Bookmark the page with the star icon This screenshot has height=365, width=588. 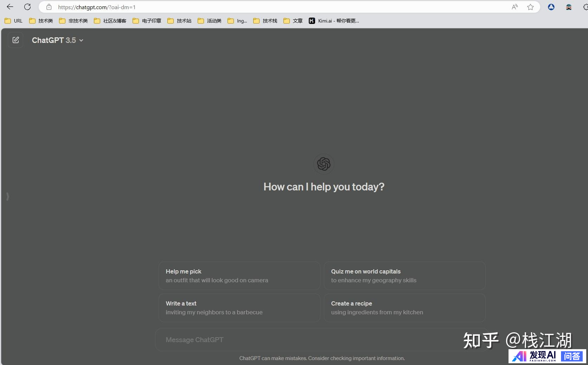[530, 7]
